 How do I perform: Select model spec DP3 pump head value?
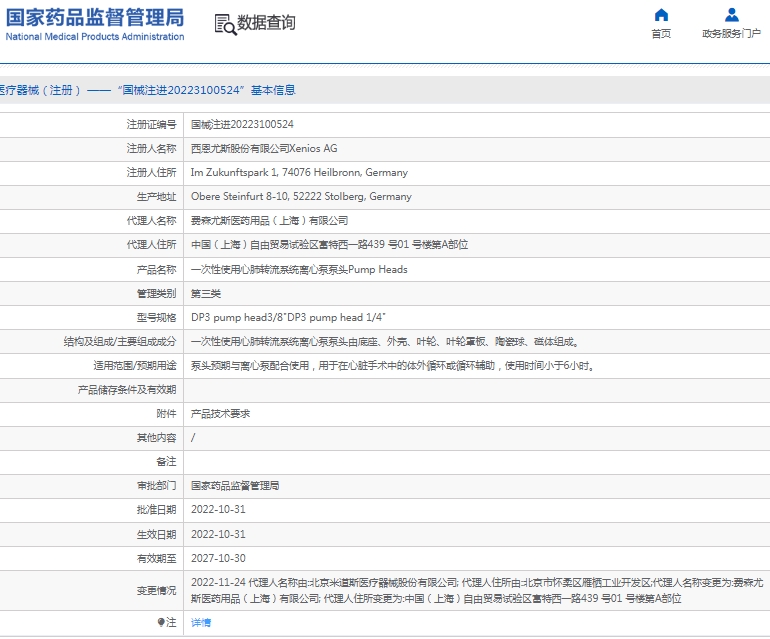pos(288,317)
